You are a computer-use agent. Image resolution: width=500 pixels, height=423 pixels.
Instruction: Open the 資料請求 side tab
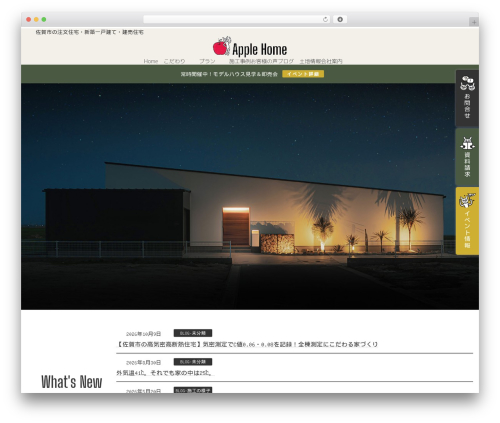pos(467,157)
